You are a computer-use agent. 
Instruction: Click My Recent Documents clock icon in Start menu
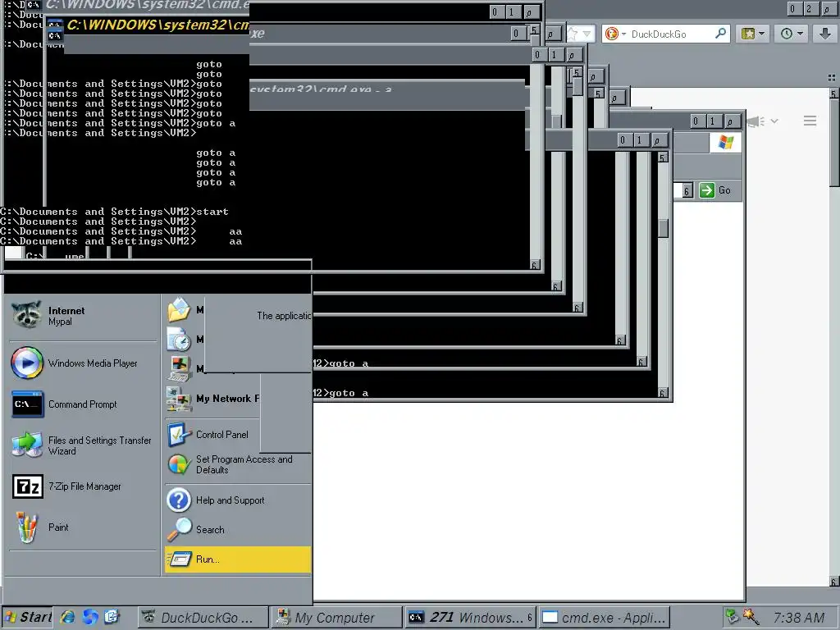(x=179, y=339)
